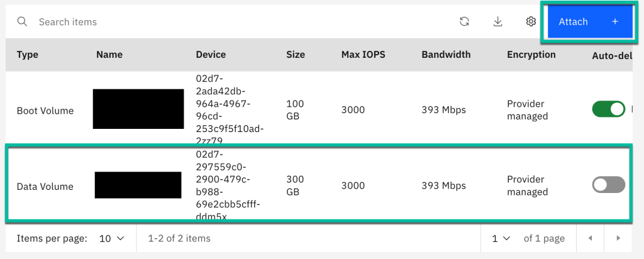
Task: Select the Boot Volume row
Action: 45,111
